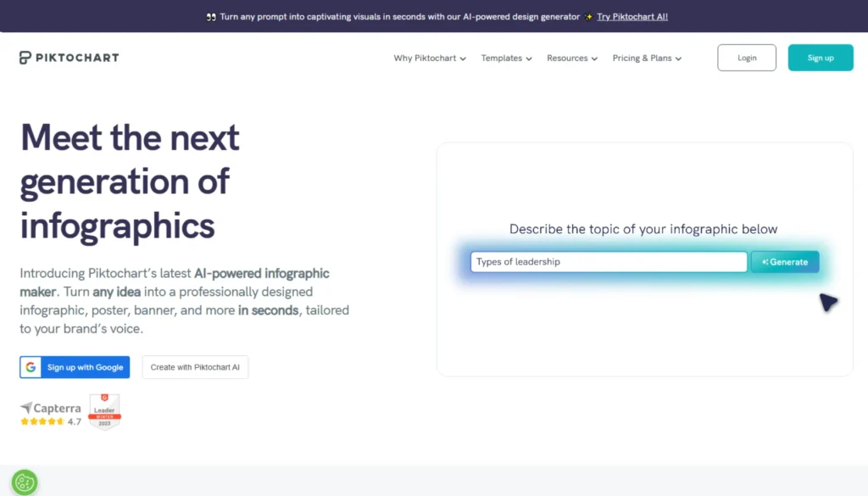Viewport: 868px width, 496px height.
Task: Open the Resources menu
Action: pos(572,59)
